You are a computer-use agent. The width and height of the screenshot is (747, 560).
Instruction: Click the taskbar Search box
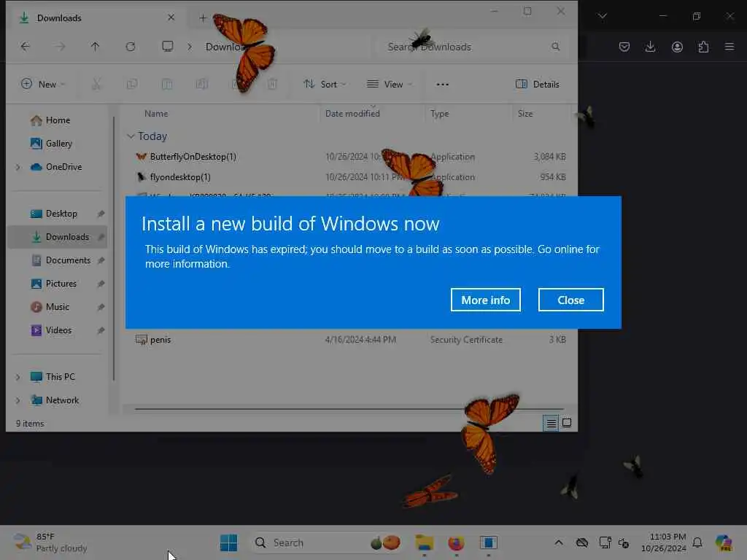click(328, 542)
